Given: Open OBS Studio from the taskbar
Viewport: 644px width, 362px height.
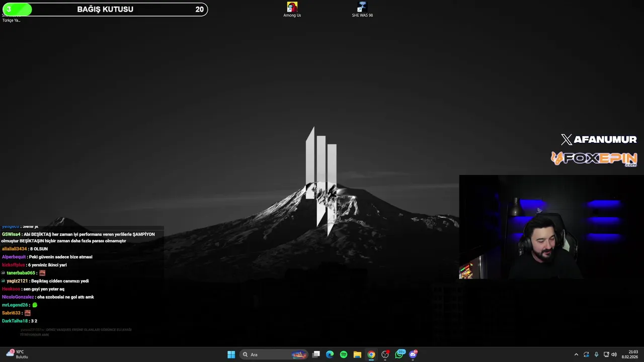Looking at the screenshot, I should pyautogui.click(x=385, y=354).
